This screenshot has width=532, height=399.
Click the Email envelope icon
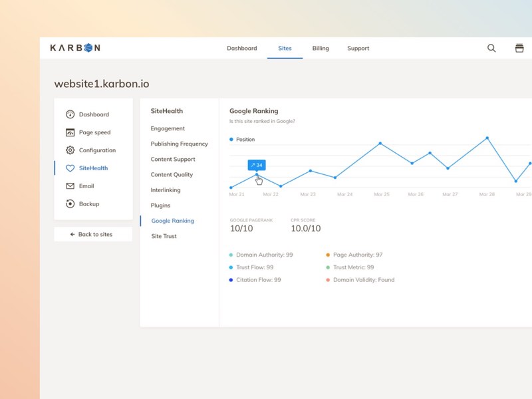70,186
